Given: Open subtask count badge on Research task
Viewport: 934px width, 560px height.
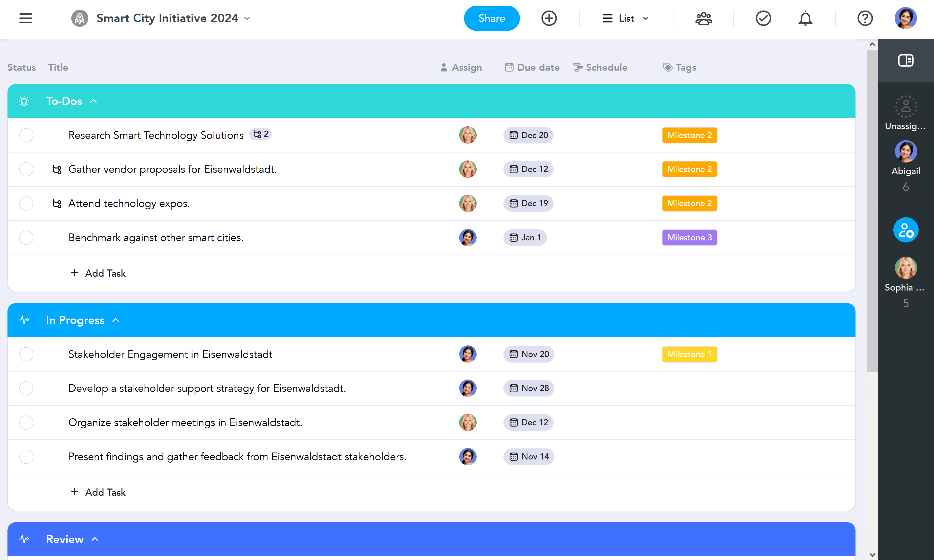Looking at the screenshot, I should click(x=261, y=134).
